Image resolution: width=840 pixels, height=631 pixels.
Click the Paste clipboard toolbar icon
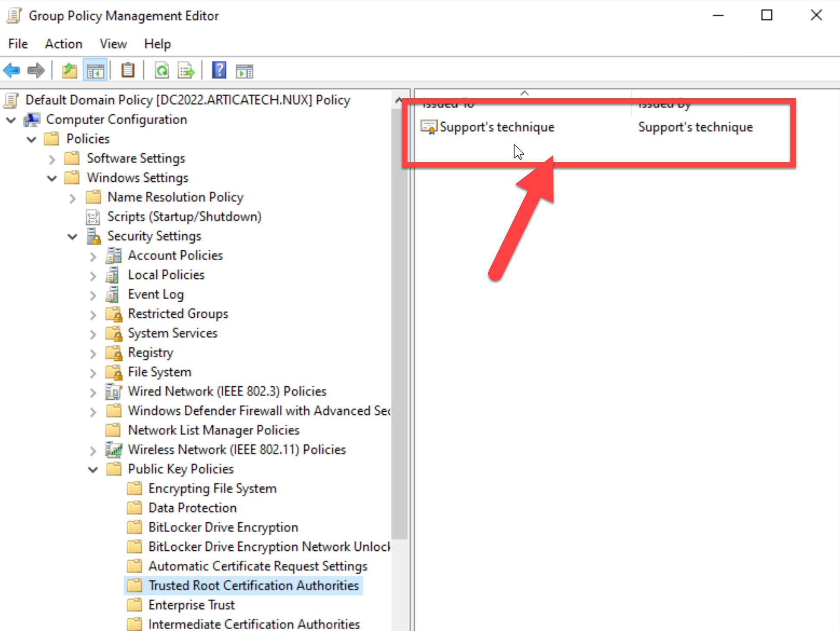pos(128,70)
